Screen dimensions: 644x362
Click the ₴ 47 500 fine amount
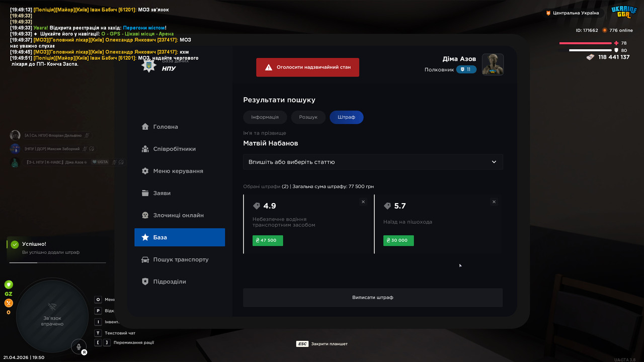tap(268, 240)
